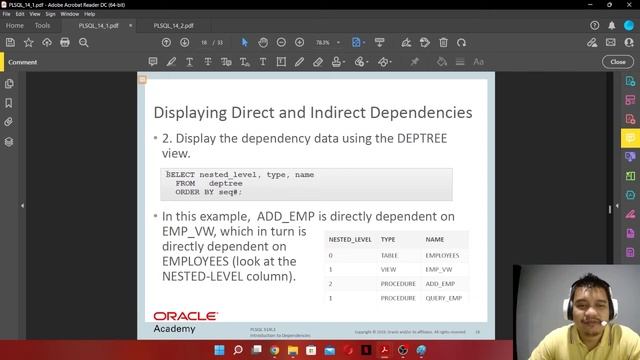The height and width of the screenshot is (360, 640).
Task: Activate the hand pan tool
Action: [x=263, y=42]
